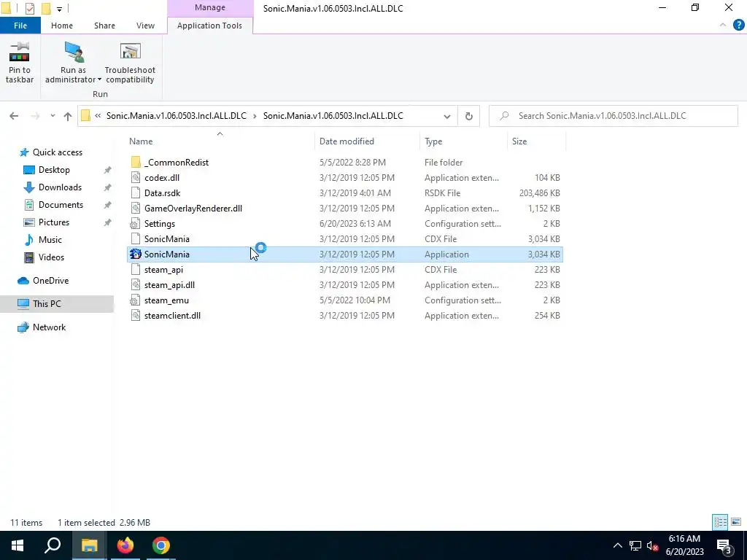Open Documents in the navigation pane

click(x=61, y=205)
